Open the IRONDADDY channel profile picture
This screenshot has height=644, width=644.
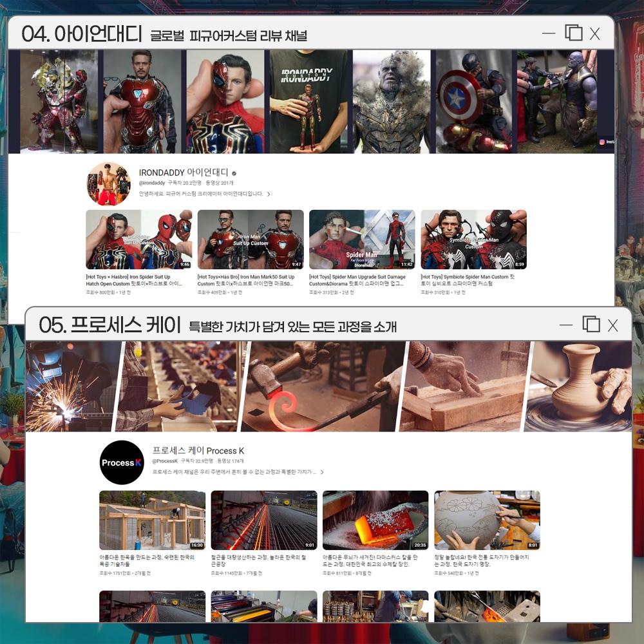[108, 184]
